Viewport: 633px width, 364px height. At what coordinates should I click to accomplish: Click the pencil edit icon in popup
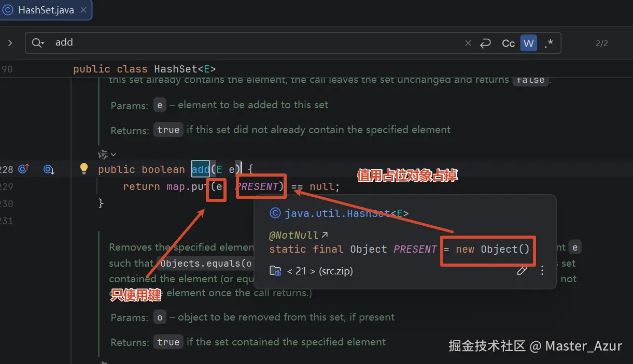522,270
